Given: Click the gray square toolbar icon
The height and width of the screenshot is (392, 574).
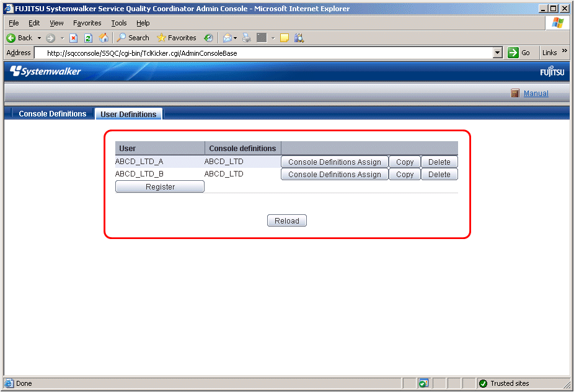Looking at the screenshot, I should click(x=262, y=38).
